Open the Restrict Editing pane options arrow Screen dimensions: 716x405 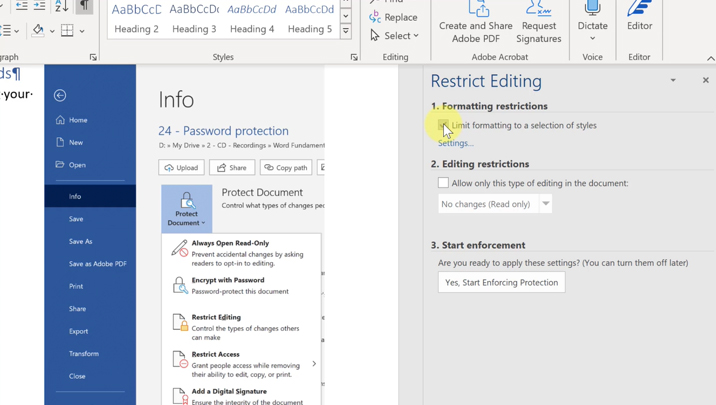pyautogui.click(x=673, y=80)
